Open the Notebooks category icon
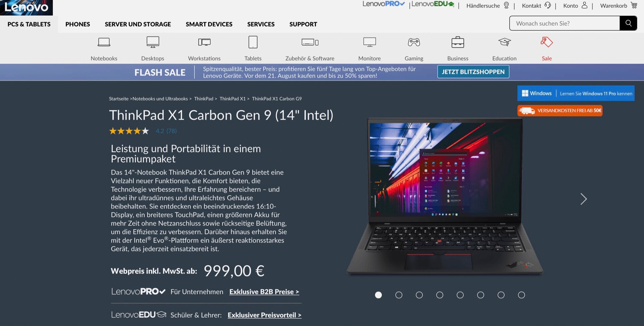The width and height of the screenshot is (644, 326). (x=104, y=42)
